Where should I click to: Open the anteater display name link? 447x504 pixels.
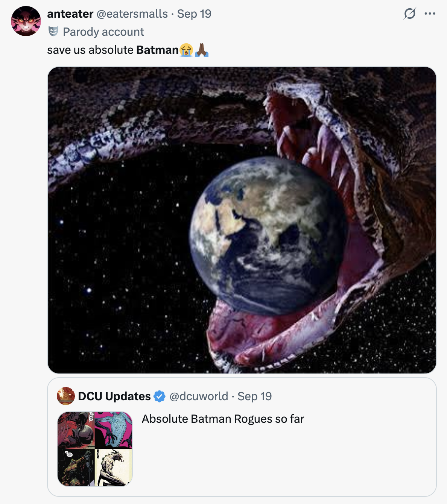tap(70, 14)
